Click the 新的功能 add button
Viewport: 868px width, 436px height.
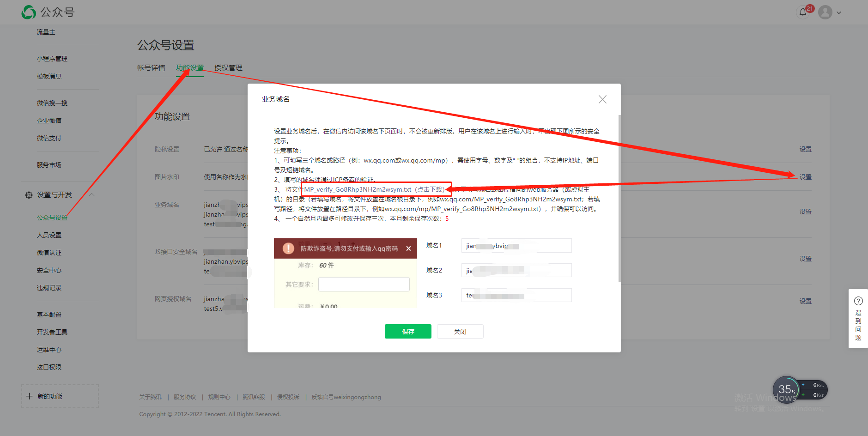pyautogui.click(x=60, y=396)
